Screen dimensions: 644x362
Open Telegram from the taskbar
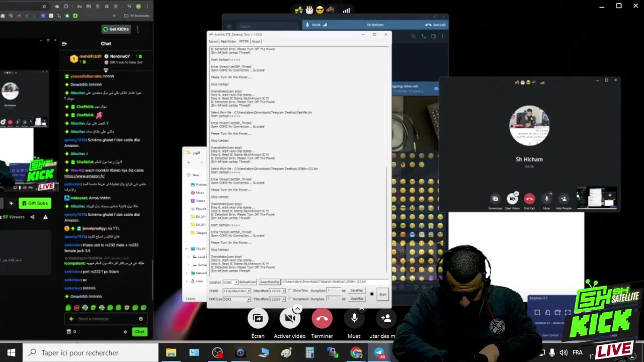tap(379, 353)
